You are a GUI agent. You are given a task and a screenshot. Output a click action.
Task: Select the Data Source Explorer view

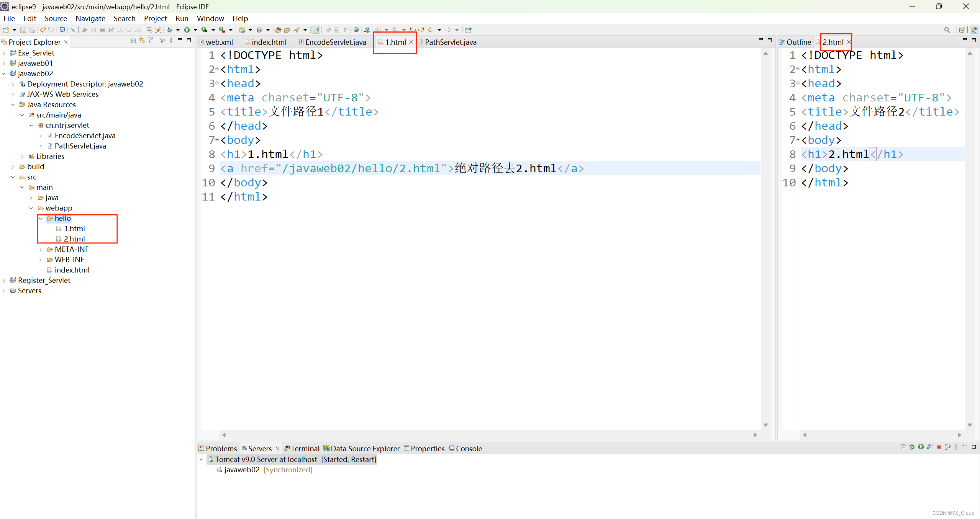(x=365, y=449)
